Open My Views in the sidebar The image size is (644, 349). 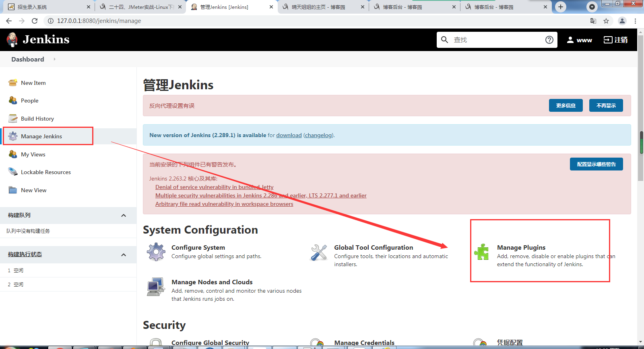(x=33, y=154)
